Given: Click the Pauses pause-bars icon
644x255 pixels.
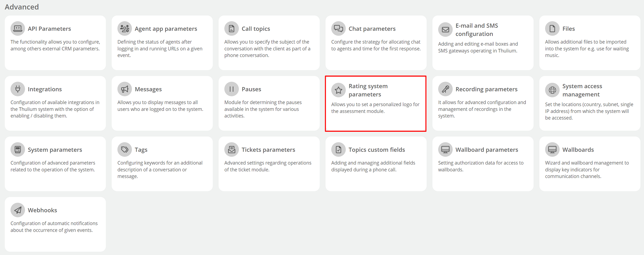Looking at the screenshot, I should pyautogui.click(x=231, y=89).
